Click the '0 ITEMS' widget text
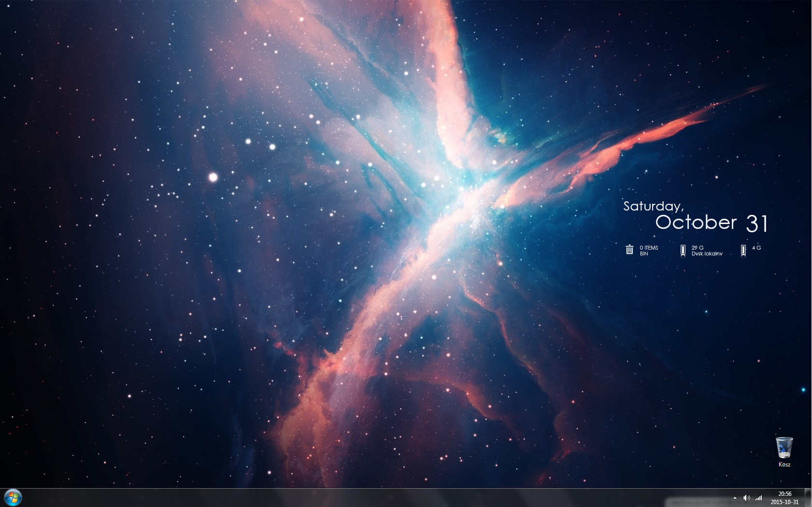This screenshot has width=812, height=507. (x=649, y=248)
